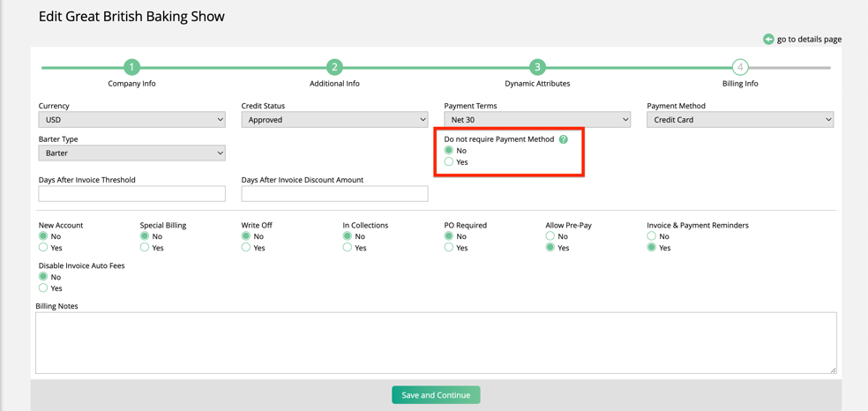Open the Currency dropdown showing USD
Viewport: 868px width, 411px height.
131,119
